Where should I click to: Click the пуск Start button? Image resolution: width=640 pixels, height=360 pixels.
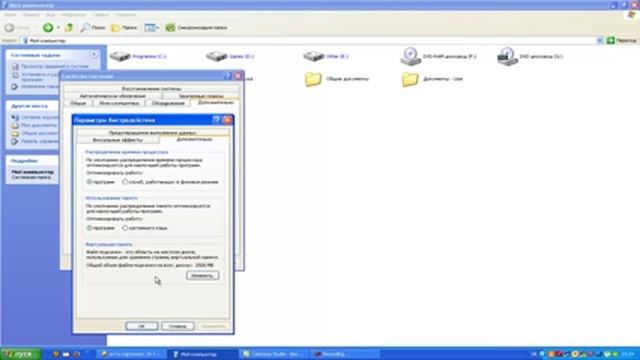coord(21,354)
